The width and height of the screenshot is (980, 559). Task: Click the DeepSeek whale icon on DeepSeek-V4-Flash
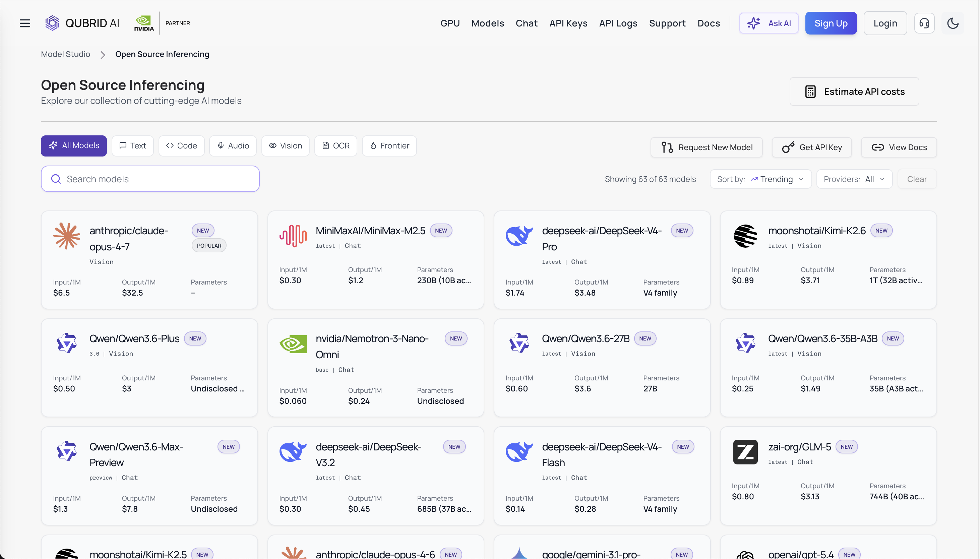(x=519, y=452)
